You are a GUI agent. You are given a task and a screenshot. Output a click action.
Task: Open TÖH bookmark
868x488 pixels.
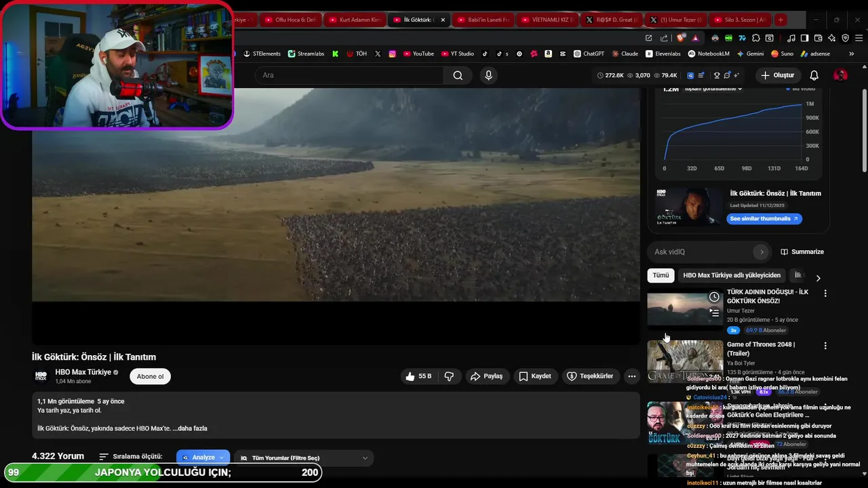(x=357, y=54)
